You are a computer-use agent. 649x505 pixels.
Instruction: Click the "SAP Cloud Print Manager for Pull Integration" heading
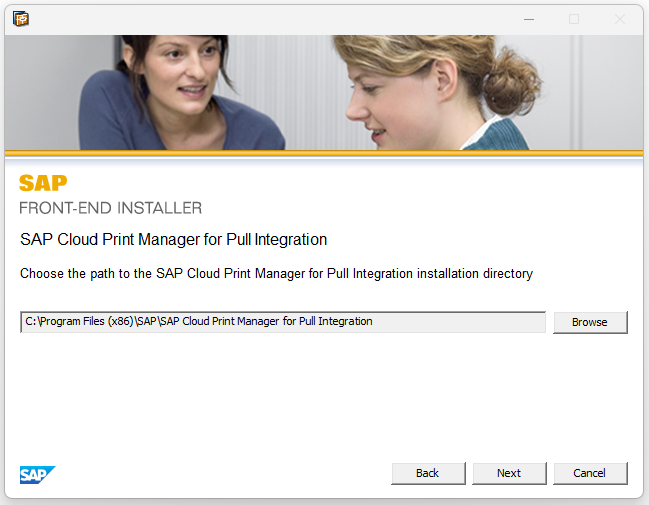pos(173,240)
